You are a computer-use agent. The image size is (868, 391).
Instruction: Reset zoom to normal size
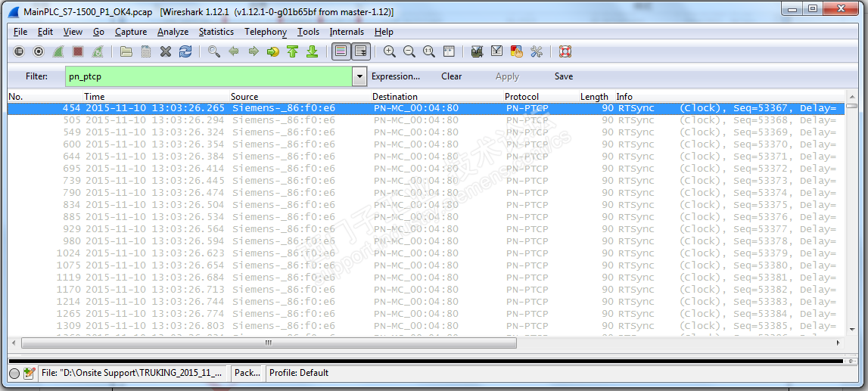coord(428,51)
